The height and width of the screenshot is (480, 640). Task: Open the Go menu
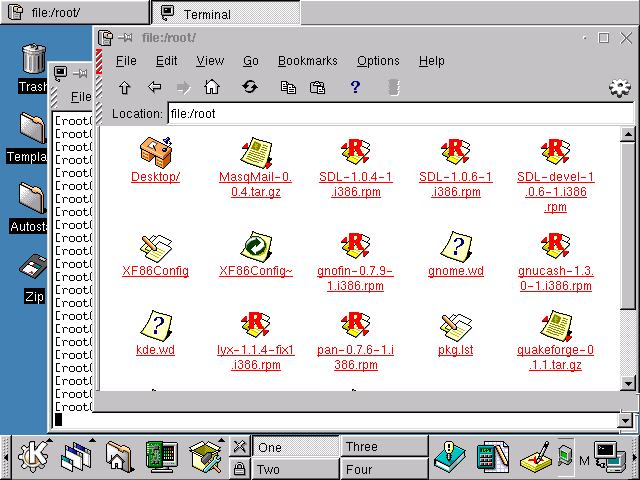click(251, 61)
